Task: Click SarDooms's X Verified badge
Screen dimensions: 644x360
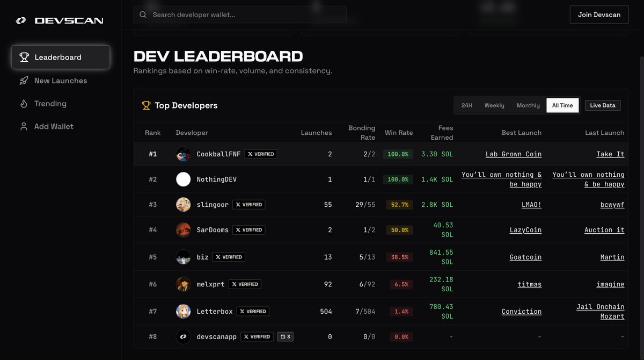Action: 249,230
